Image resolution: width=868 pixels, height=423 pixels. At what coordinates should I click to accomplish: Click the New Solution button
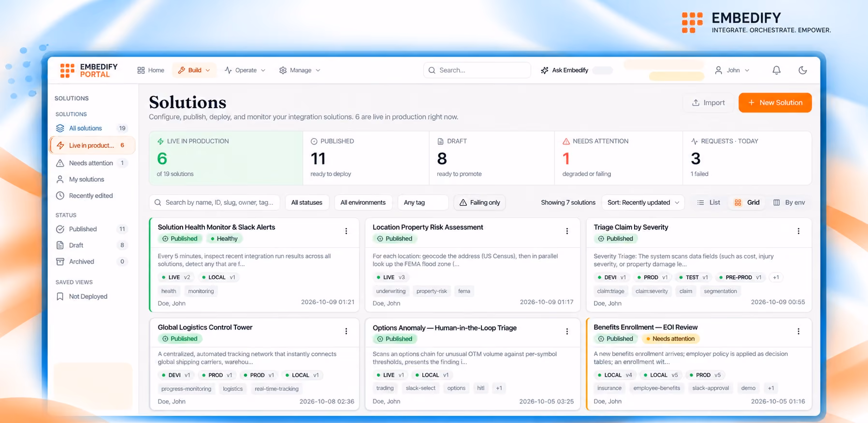[775, 103]
